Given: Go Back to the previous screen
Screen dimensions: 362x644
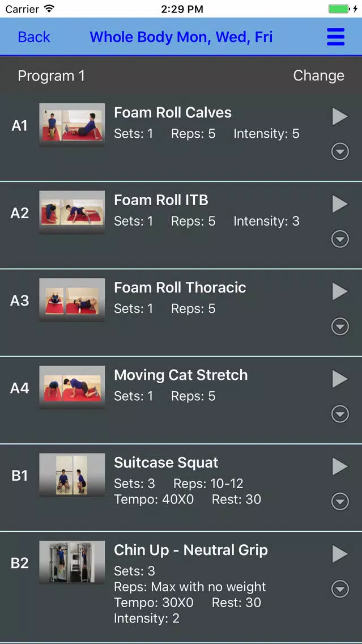Looking at the screenshot, I should click(33, 37).
